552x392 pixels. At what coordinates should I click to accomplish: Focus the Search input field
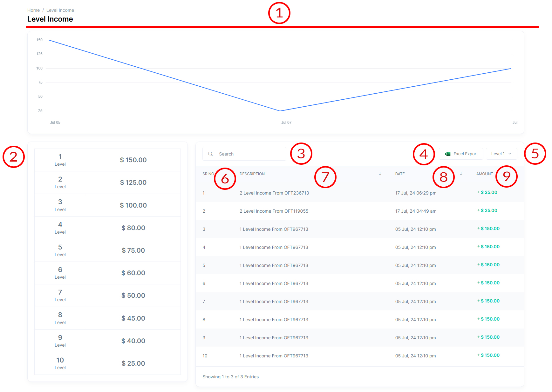pyautogui.click(x=249, y=154)
